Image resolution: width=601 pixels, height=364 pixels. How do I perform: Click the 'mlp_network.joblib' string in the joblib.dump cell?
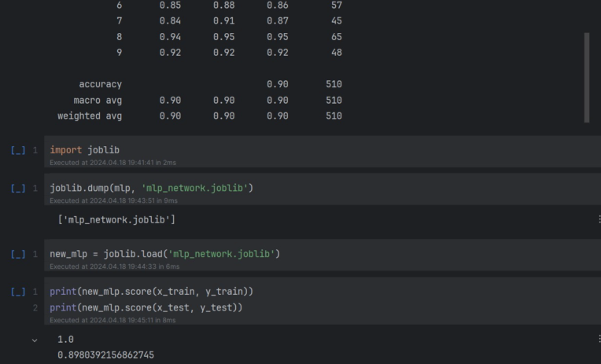(195, 188)
